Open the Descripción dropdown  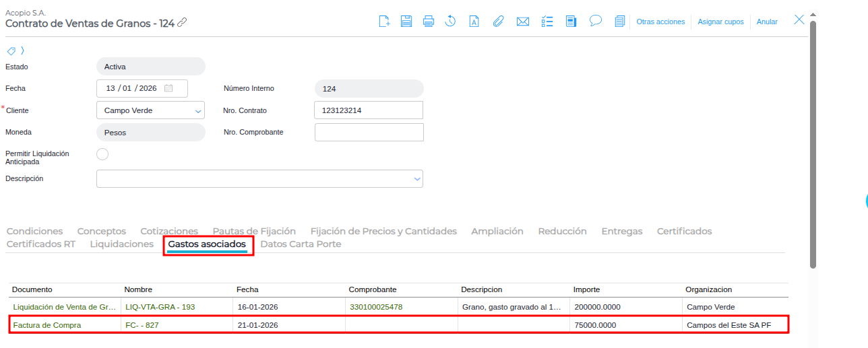click(x=417, y=179)
